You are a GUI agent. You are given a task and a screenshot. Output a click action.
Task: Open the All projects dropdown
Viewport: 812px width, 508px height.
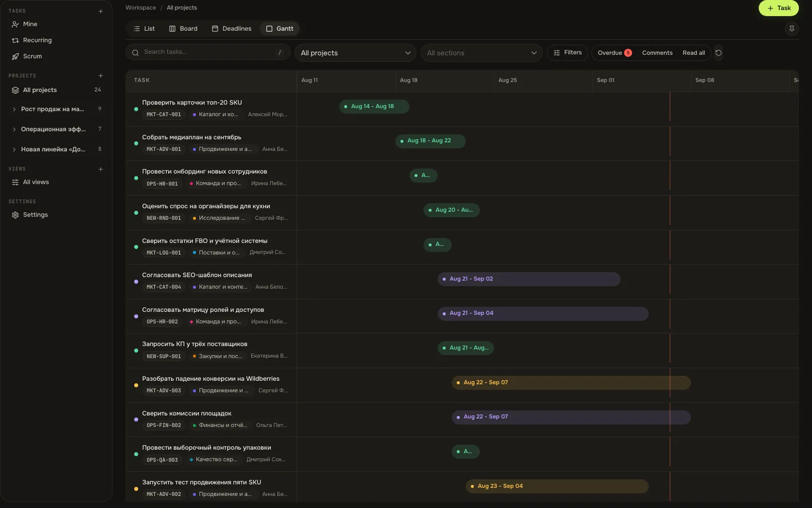tap(356, 53)
